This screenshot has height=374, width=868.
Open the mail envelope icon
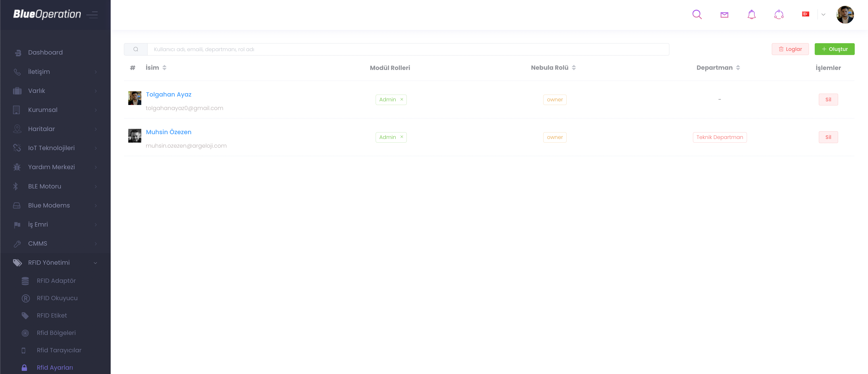point(724,14)
